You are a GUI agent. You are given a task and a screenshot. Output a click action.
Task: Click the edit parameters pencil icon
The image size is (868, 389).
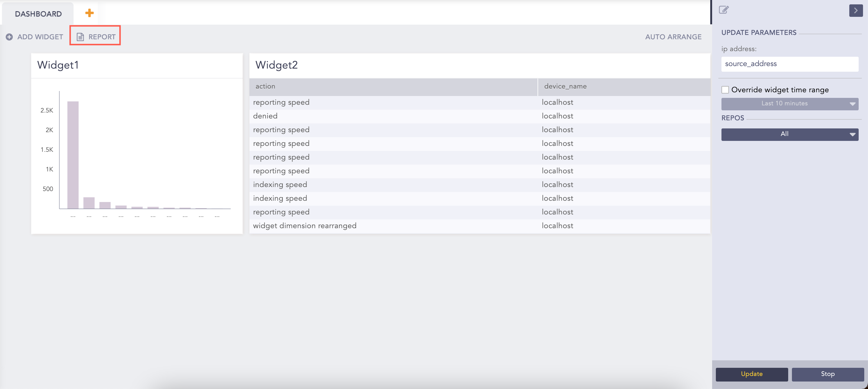click(723, 10)
